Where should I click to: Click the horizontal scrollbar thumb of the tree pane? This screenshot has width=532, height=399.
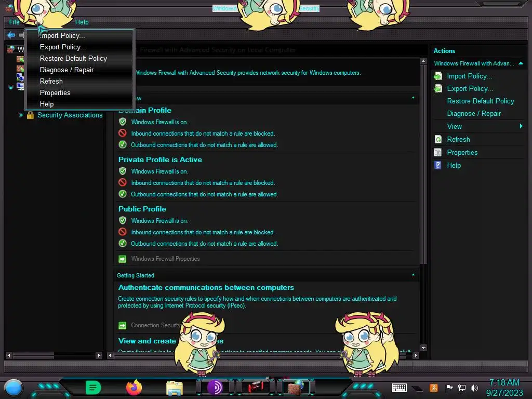point(33,355)
